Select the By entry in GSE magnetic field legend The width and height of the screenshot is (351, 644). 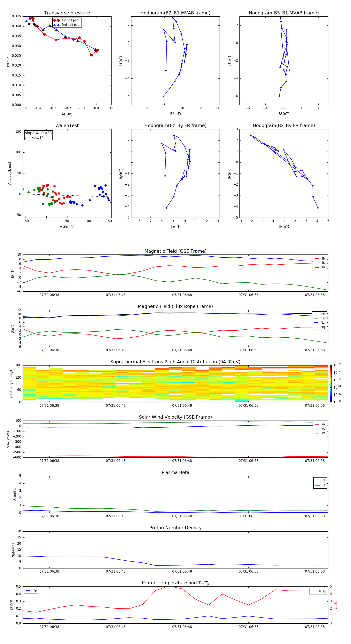coord(320,263)
